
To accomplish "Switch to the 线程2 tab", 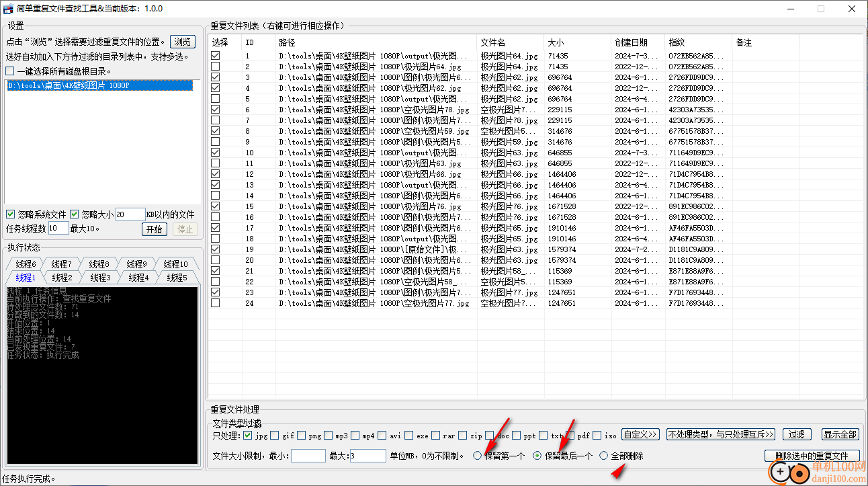I will click(x=62, y=278).
